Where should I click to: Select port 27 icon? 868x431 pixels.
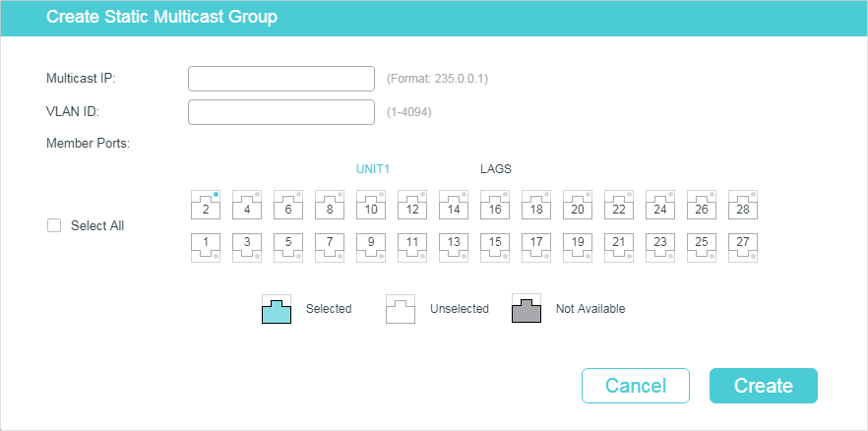click(x=742, y=246)
